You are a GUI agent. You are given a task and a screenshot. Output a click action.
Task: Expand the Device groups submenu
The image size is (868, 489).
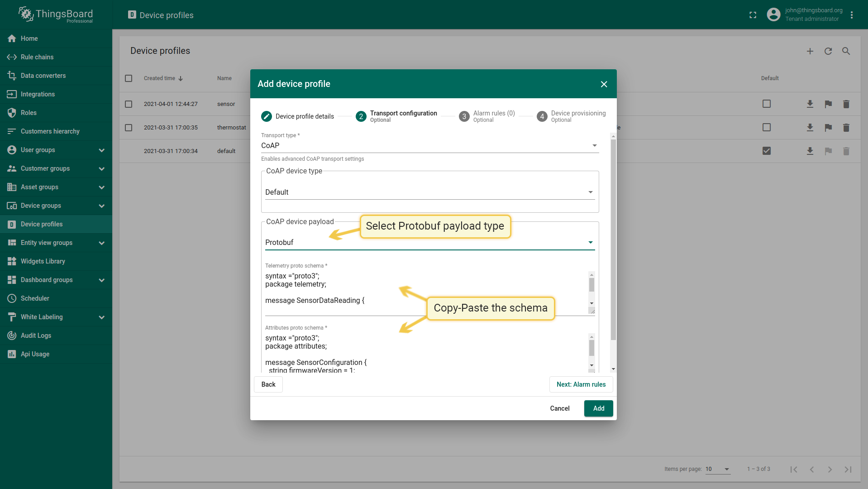(102, 206)
